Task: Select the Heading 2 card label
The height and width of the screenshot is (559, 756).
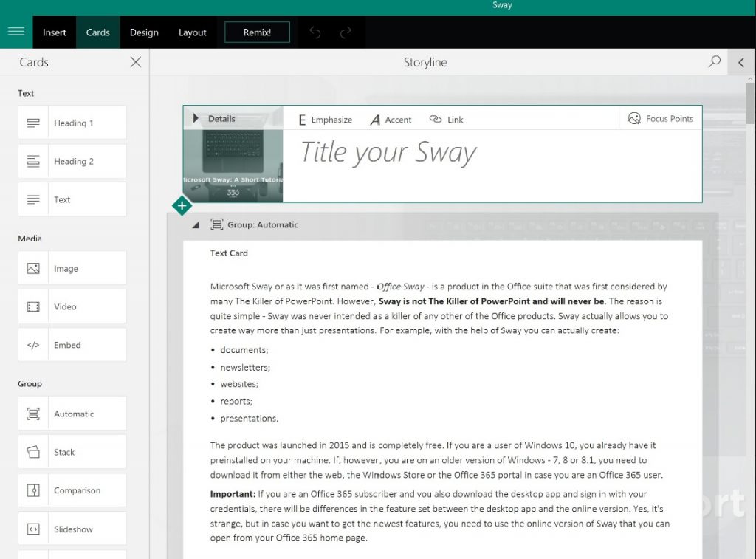Action: [x=74, y=161]
